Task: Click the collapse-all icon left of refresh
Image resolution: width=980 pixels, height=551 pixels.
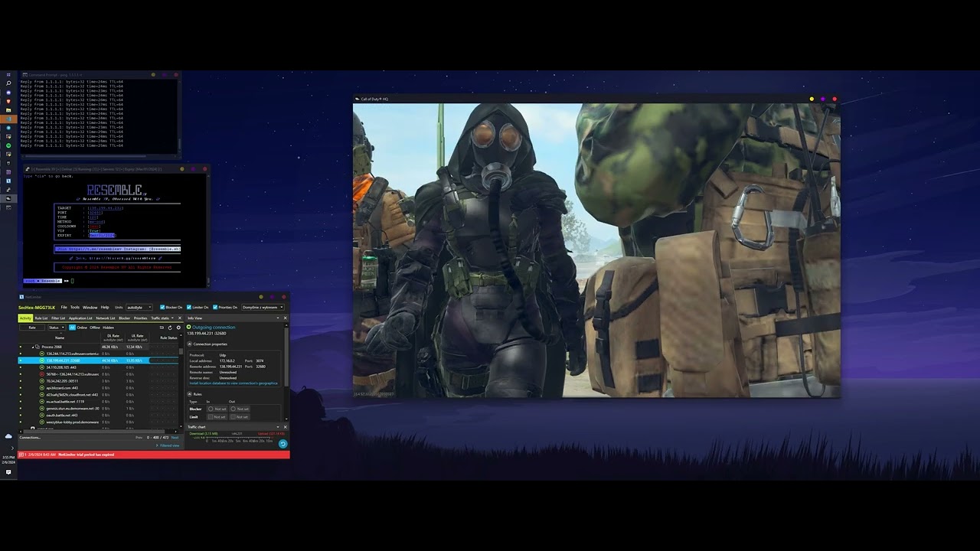Action: pos(162,328)
